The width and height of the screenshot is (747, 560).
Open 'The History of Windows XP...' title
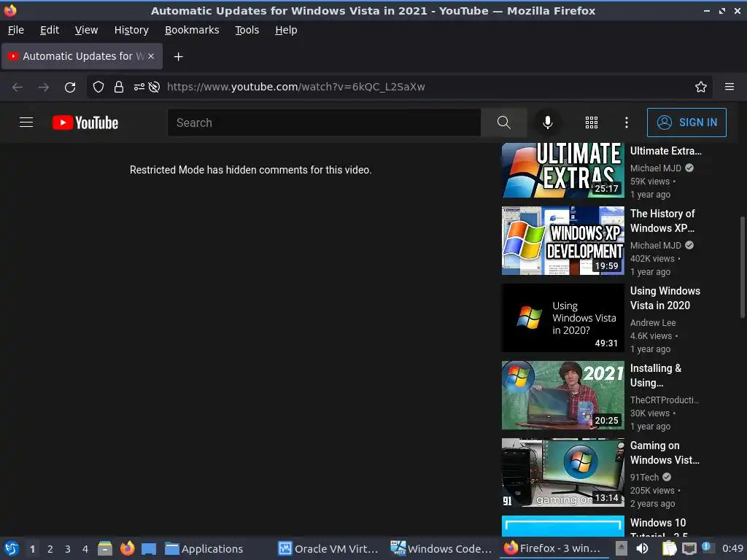tap(662, 221)
